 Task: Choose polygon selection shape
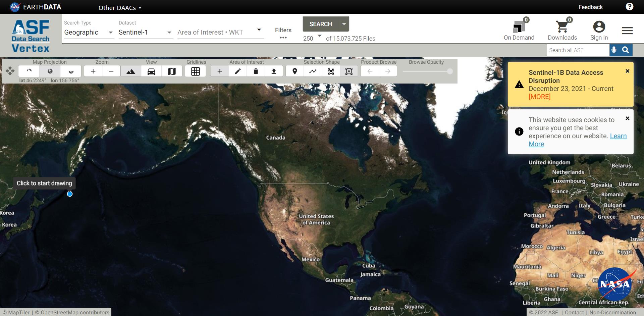click(331, 71)
